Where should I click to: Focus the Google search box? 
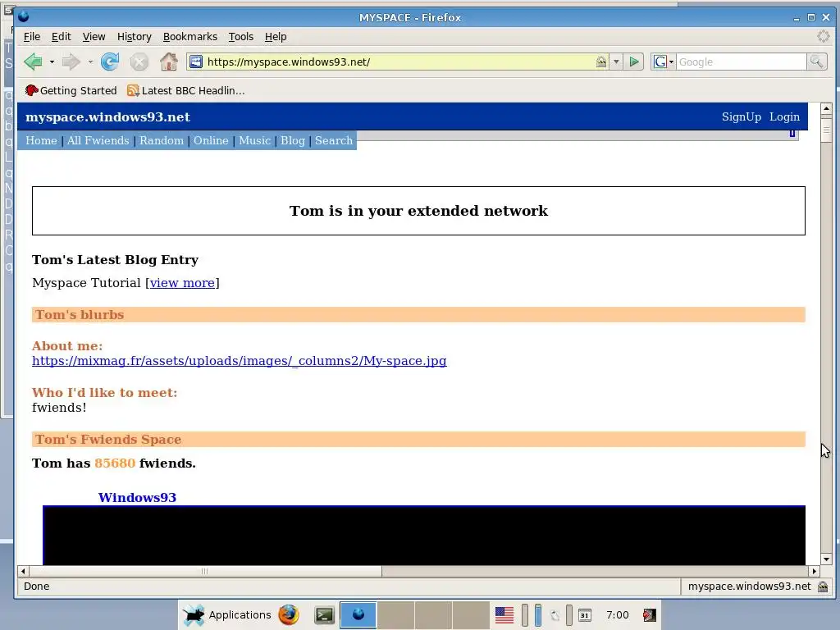coord(742,62)
